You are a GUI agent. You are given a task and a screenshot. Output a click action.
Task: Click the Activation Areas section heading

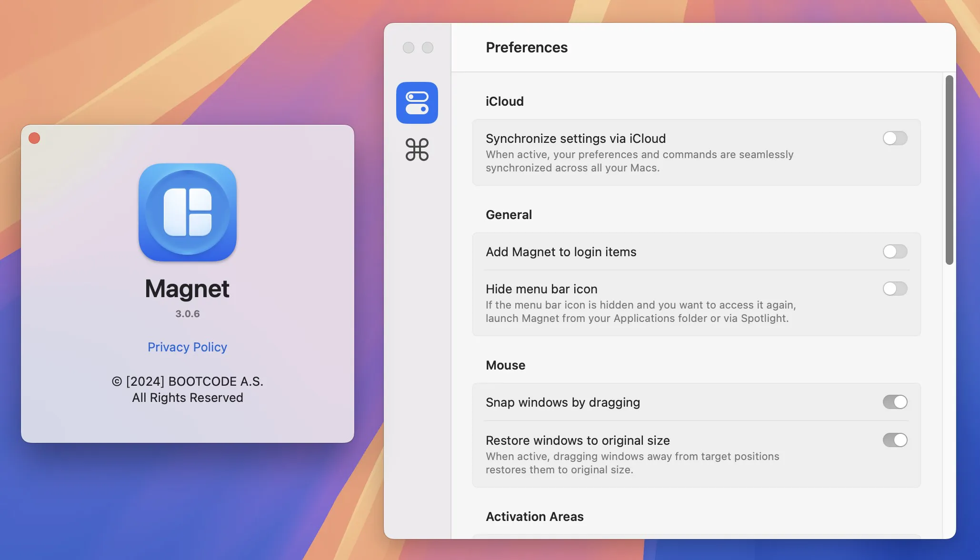click(534, 517)
